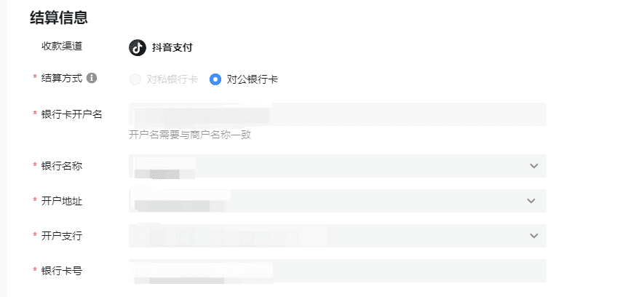The image size is (644, 297).
Task: Click the 结算方式 field label
Action: coord(62,78)
